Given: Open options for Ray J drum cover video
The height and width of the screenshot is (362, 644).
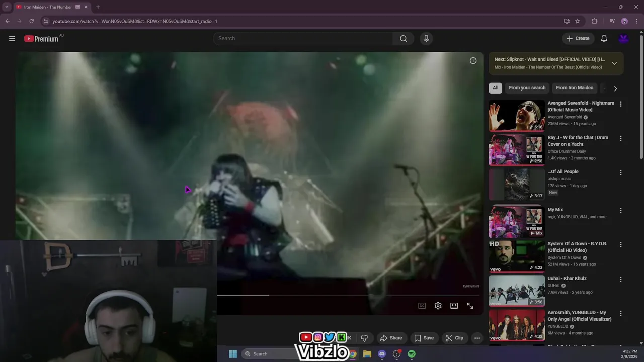Looking at the screenshot, I should [620, 138].
